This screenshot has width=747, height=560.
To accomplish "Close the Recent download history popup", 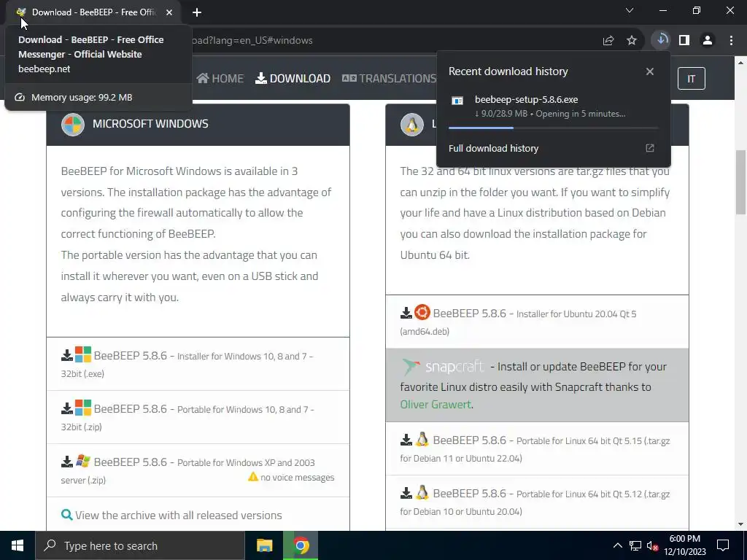I will coord(650,71).
